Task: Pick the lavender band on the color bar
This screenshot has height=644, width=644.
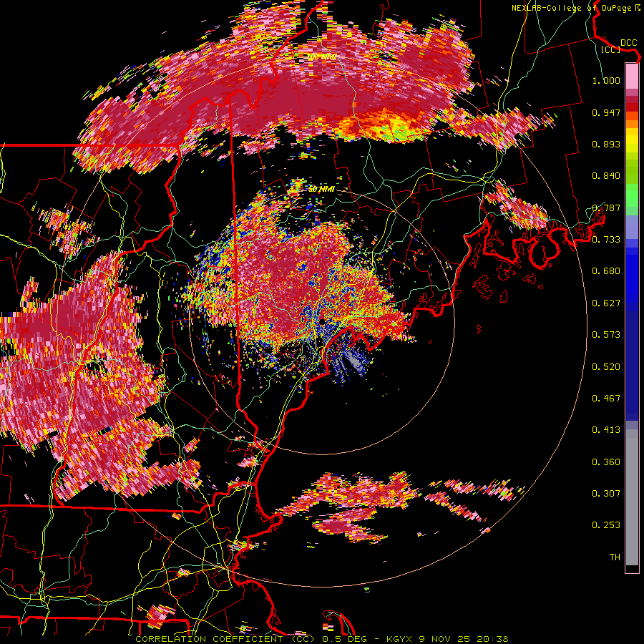Action: coord(632,227)
